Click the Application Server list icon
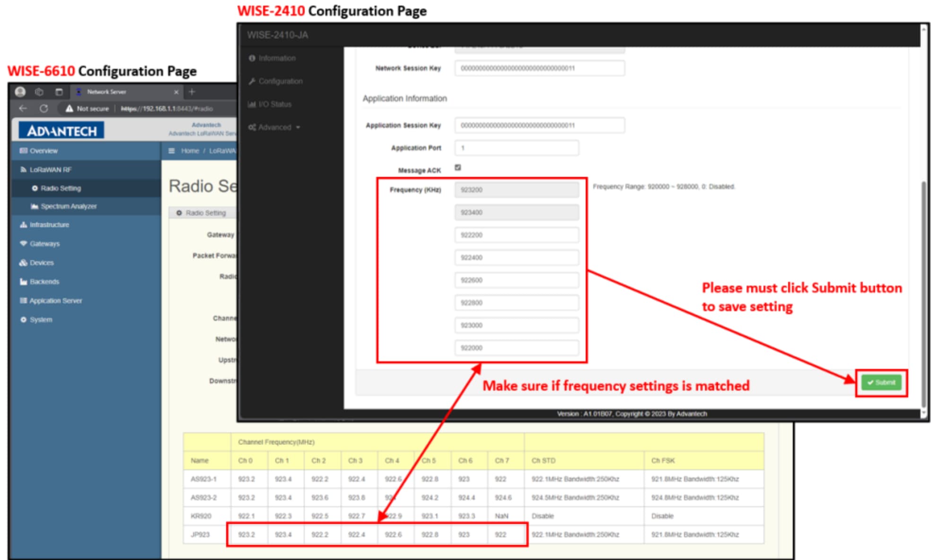Screen dimensions: 931x560 [x=23, y=300]
